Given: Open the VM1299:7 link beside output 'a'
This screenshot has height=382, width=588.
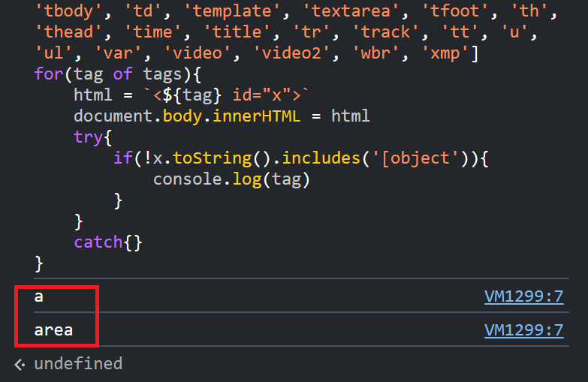Looking at the screenshot, I should [x=524, y=296].
